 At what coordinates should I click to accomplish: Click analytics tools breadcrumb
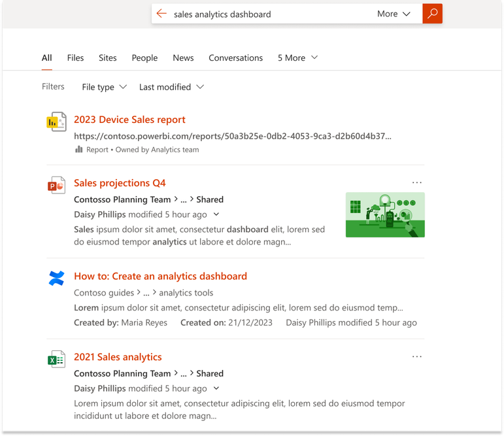[x=186, y=293]
